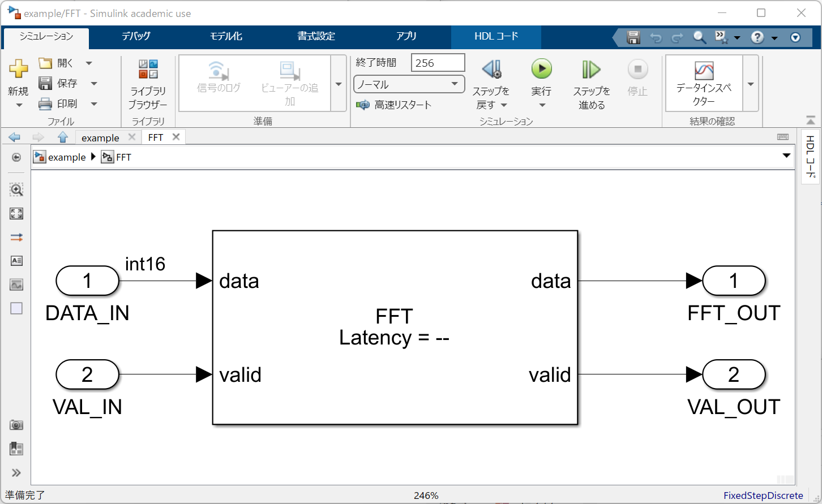Click the green Run simulation button
The width and height of the screenshot is (822, 504).
coord(541,70)
